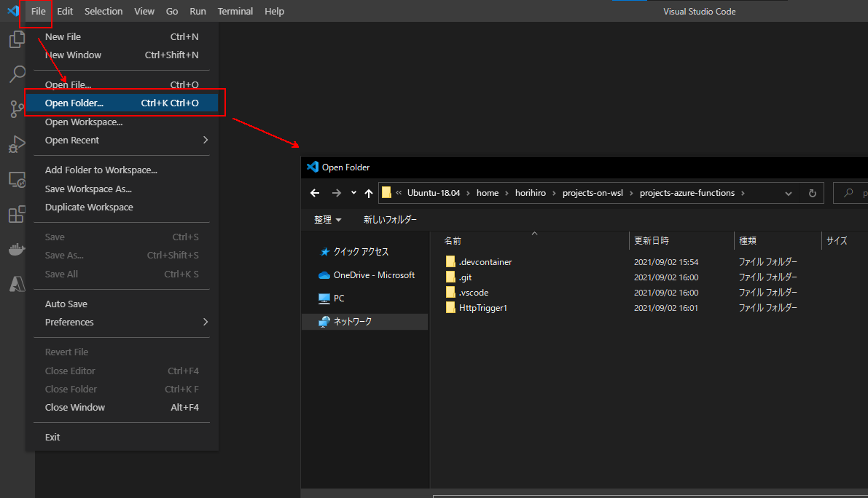The image size is (868, 498).
Task: Go forward in Open Folder dialog
Action: coord(336,193)
